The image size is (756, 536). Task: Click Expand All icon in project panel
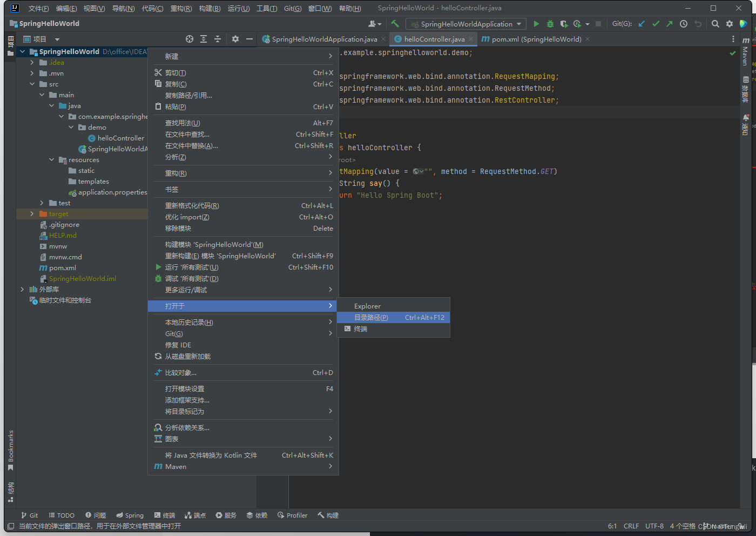pyautogui.click(x=204, y=39)
